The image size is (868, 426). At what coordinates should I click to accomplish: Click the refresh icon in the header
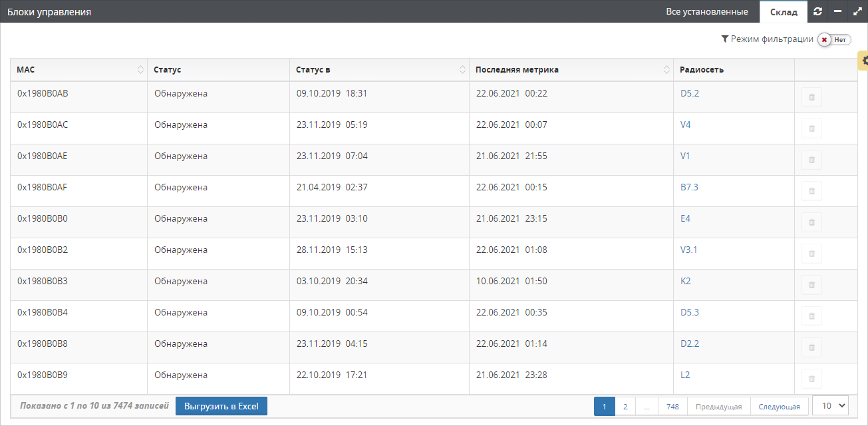(x=818, y=11)
